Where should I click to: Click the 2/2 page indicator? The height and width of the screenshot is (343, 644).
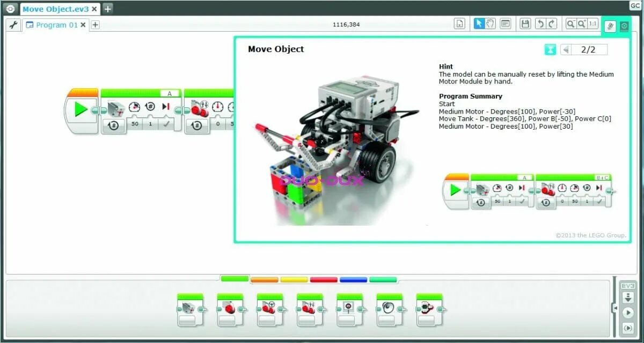(x=588, y=49)
